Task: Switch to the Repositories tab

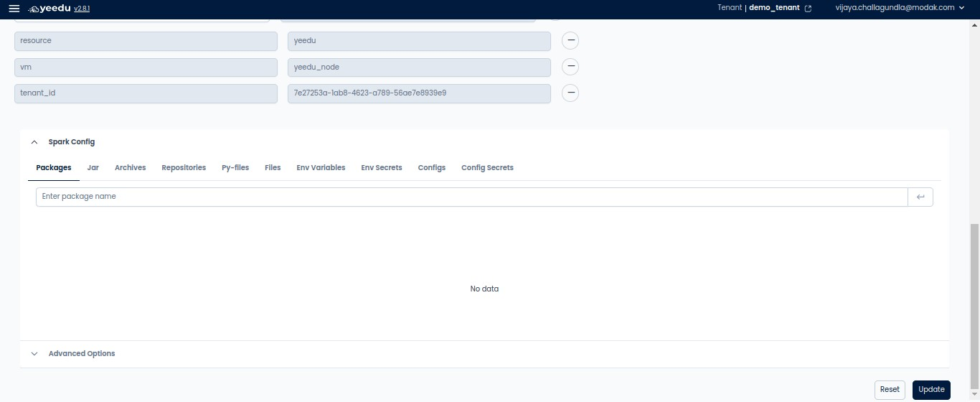Action: (x=184, y=168)
